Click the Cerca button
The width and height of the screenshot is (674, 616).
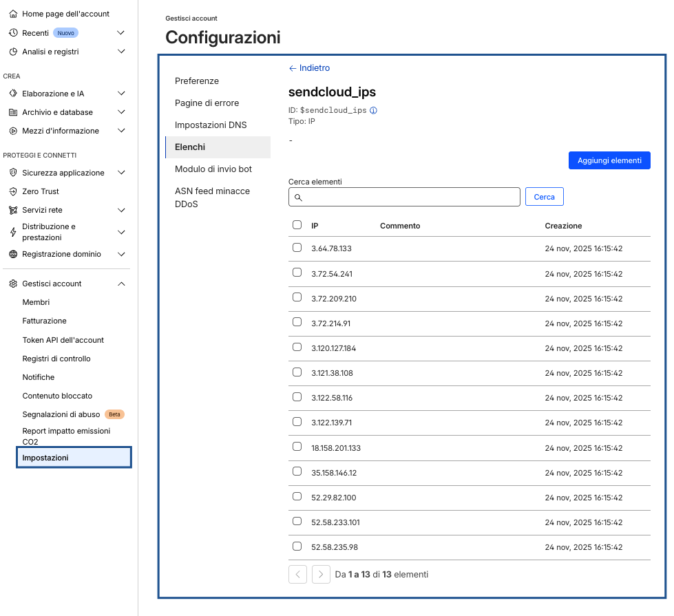544,197
